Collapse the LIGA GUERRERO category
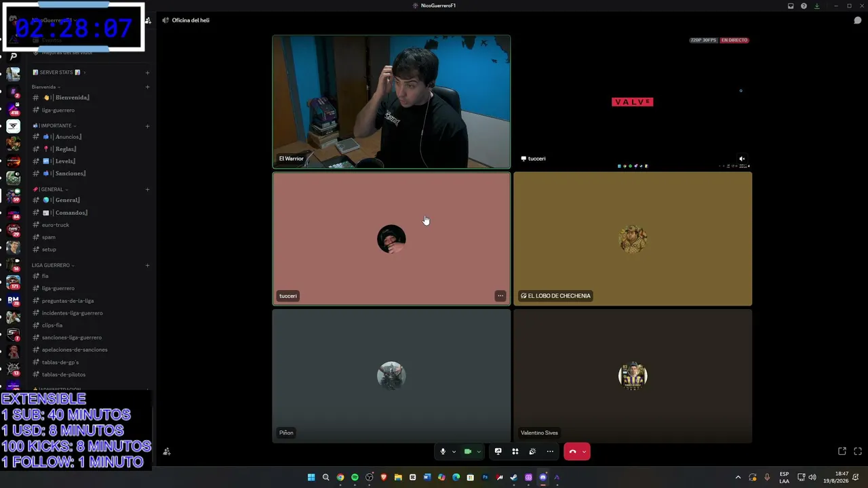 [53, 265]
